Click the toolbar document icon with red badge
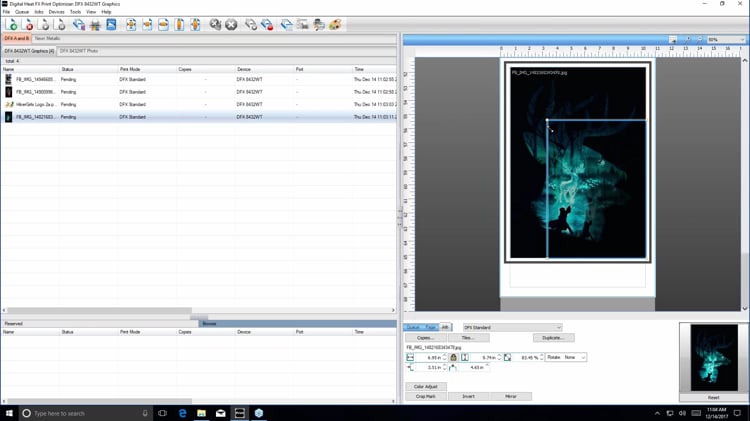The height and width of the screenshot is (421, 750). [x=28, y=25]
